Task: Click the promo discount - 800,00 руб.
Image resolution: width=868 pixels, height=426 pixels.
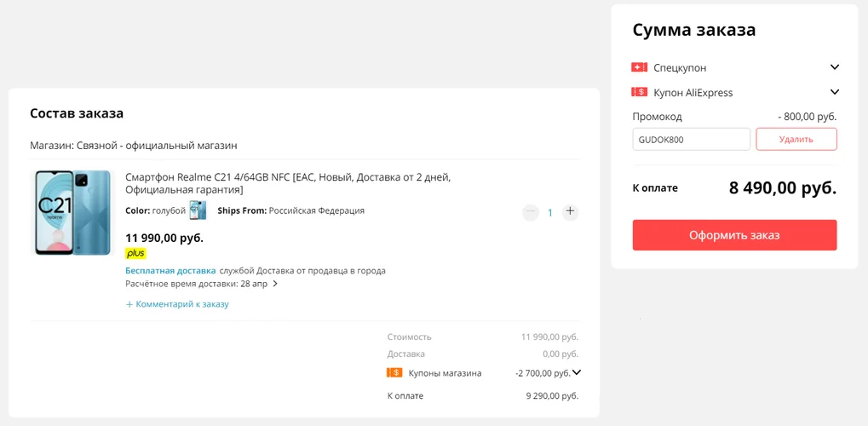Action: click(808, 117)
